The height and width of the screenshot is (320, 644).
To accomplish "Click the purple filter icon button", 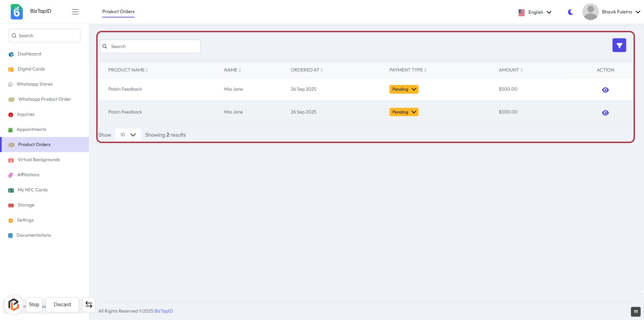I will click(x=619, y=45).
